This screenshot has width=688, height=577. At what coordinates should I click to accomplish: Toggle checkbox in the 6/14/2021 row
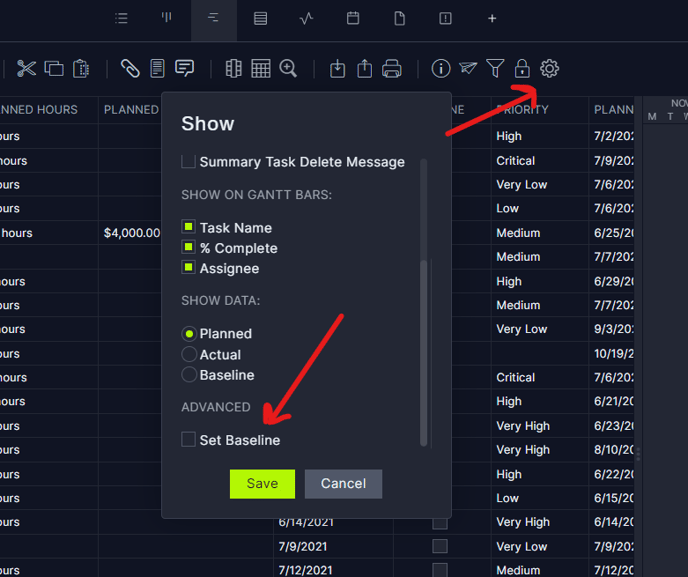(x=440, y=522)
